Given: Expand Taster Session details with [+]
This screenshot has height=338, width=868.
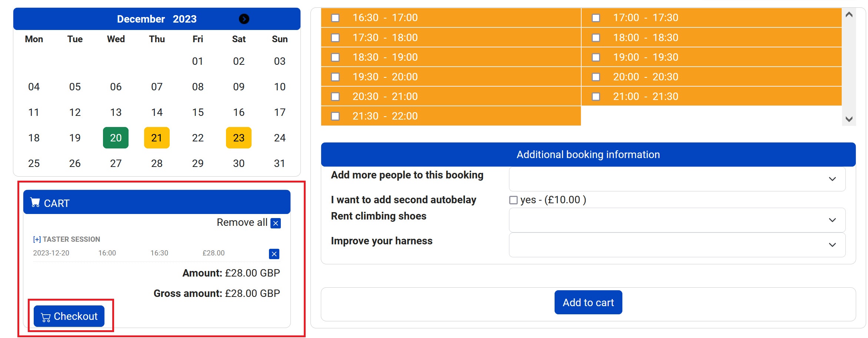Looking at the screenshot, I should pos(37,240).
